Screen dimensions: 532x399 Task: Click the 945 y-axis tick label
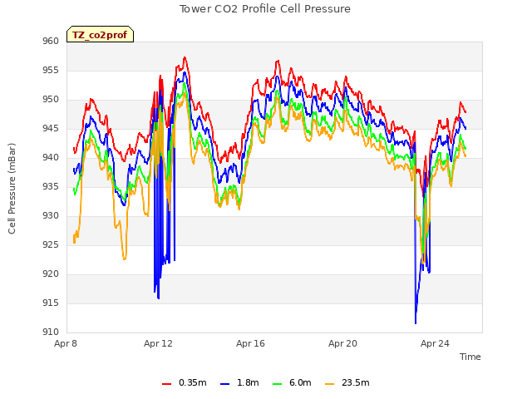click(51, 128)
